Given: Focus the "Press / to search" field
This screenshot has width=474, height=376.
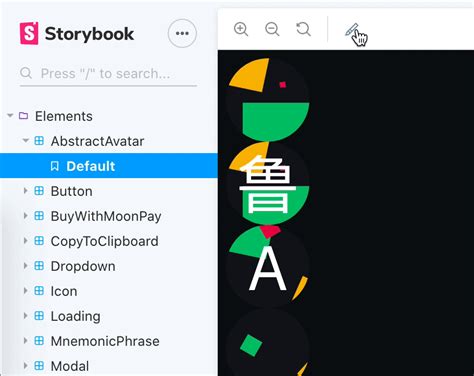Looking at the screenshot, I should pos(108,74).
